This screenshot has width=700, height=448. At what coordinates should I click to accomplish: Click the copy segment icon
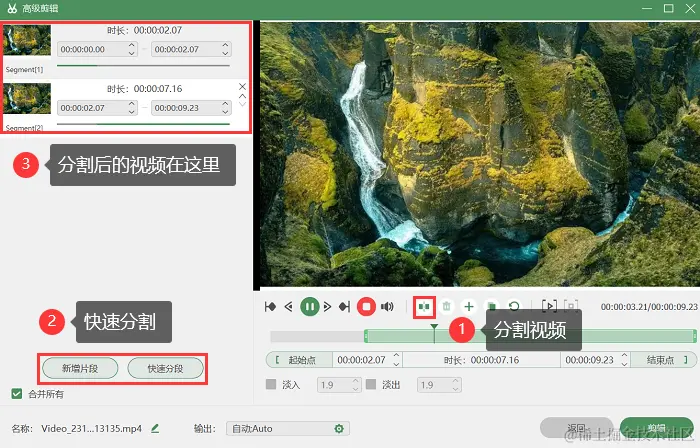pos(491,306)
